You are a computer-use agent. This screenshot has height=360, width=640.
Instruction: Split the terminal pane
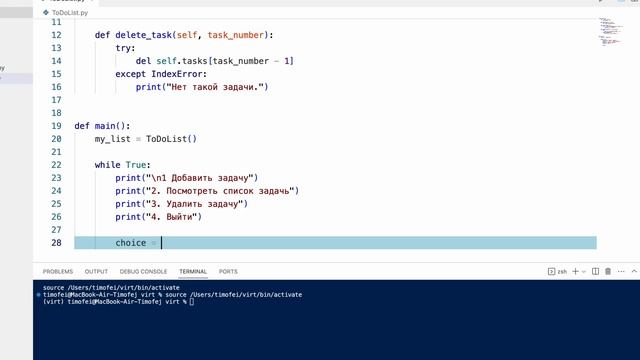click(596, 271)
